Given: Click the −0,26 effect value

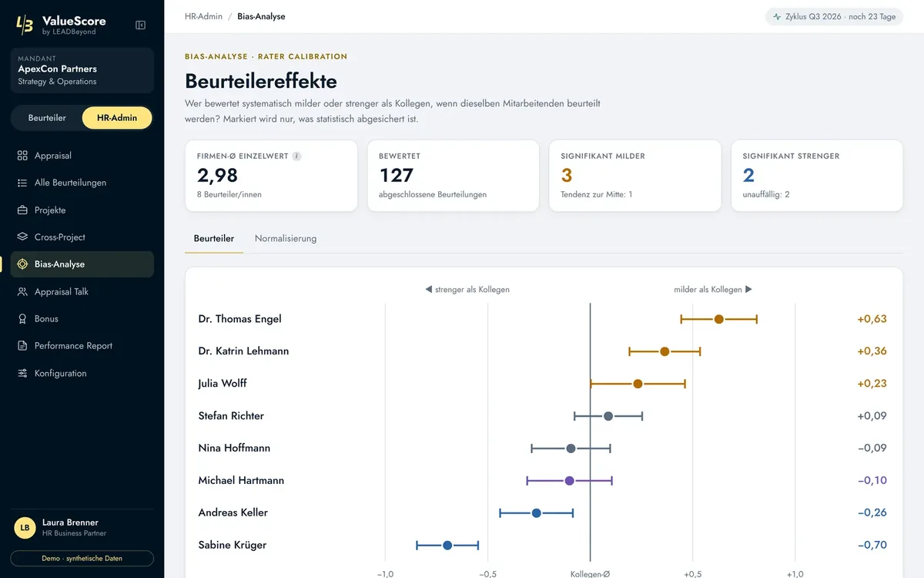Looking at the screenshot, I should pyautogui.click(x=872, y=513).
